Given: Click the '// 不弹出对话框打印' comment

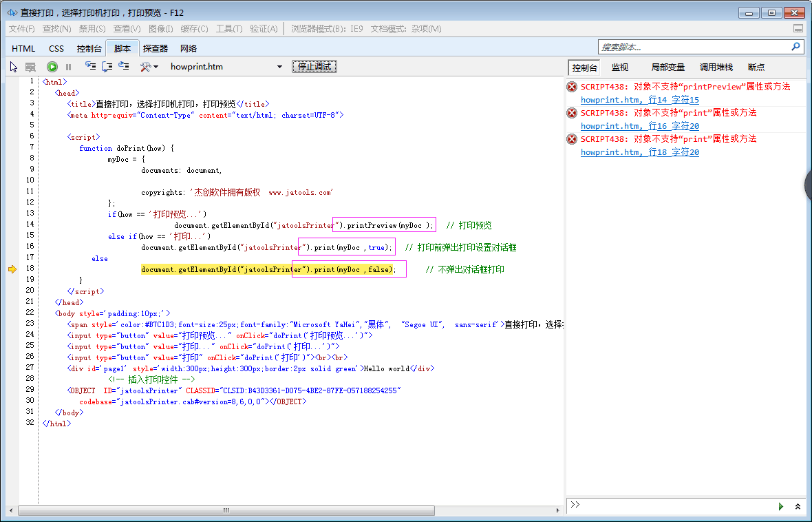Looking at the screenshot, I should pyautogui.click(x=464, y=269).
